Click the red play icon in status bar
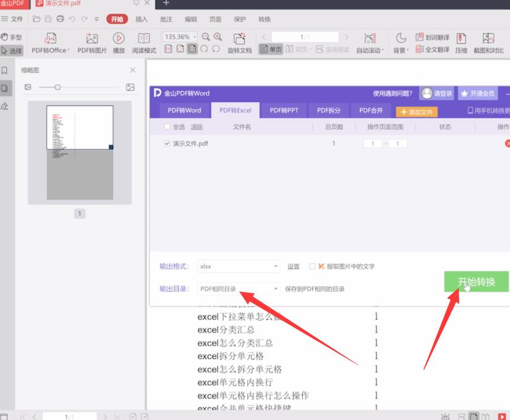The image size is (510, 420). click(x=502, y=416)
